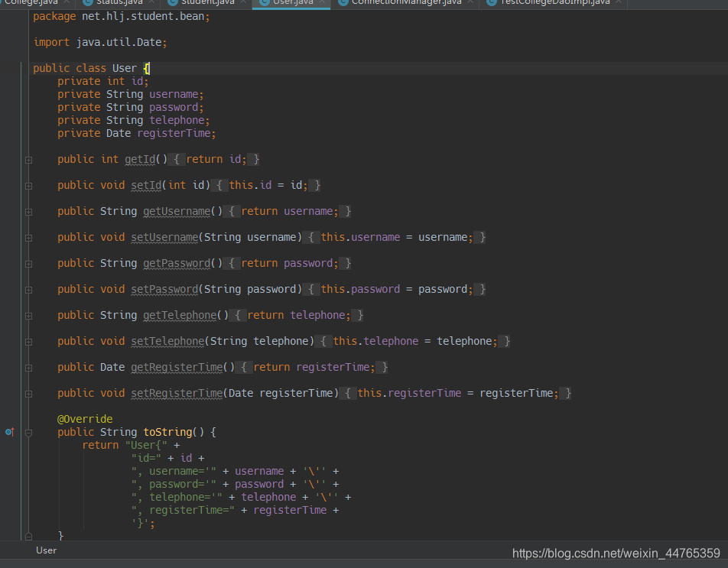This screenshot has width=728, height=568.
Task: Open the ConnectionManager.java tab
Action: tap(406, 2)
